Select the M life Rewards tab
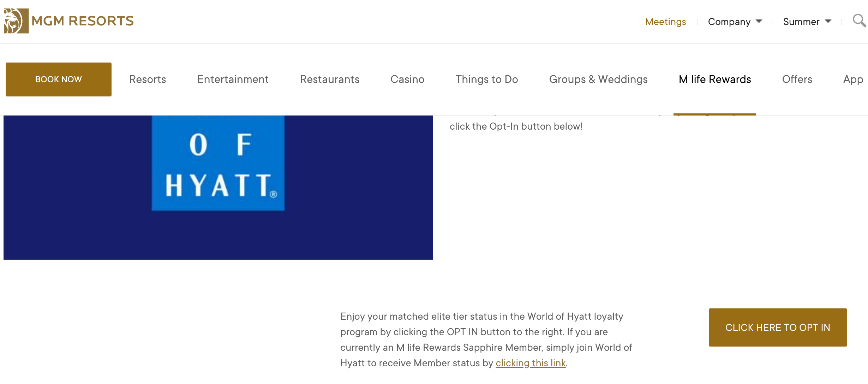This screenshot has width=868, height=384. tap(715, 79)
